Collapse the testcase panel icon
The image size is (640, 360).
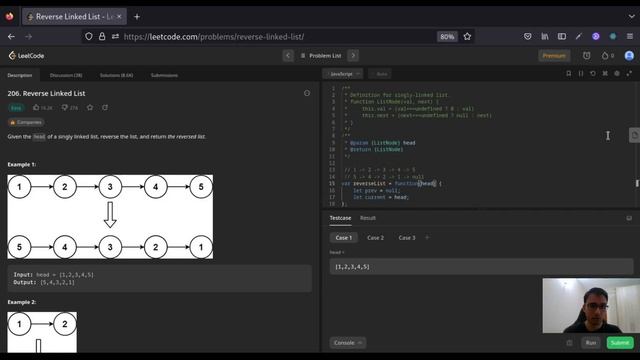[629, 218]
